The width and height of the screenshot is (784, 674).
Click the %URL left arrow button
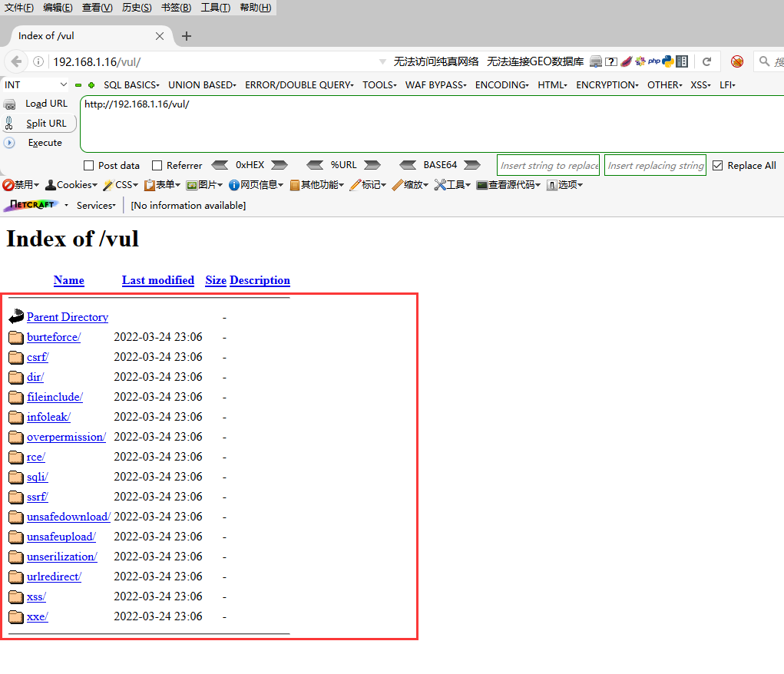(315, 165)
